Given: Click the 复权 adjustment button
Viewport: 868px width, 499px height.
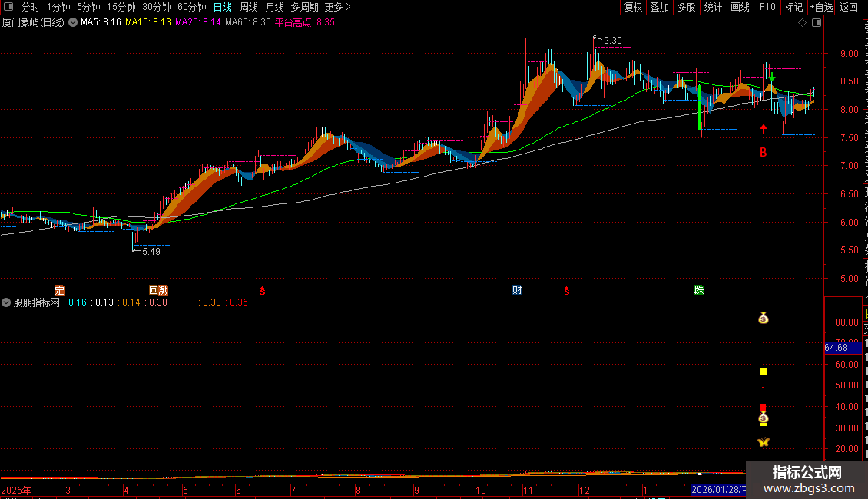Looking at the screenshot, I should pos(633,7).
